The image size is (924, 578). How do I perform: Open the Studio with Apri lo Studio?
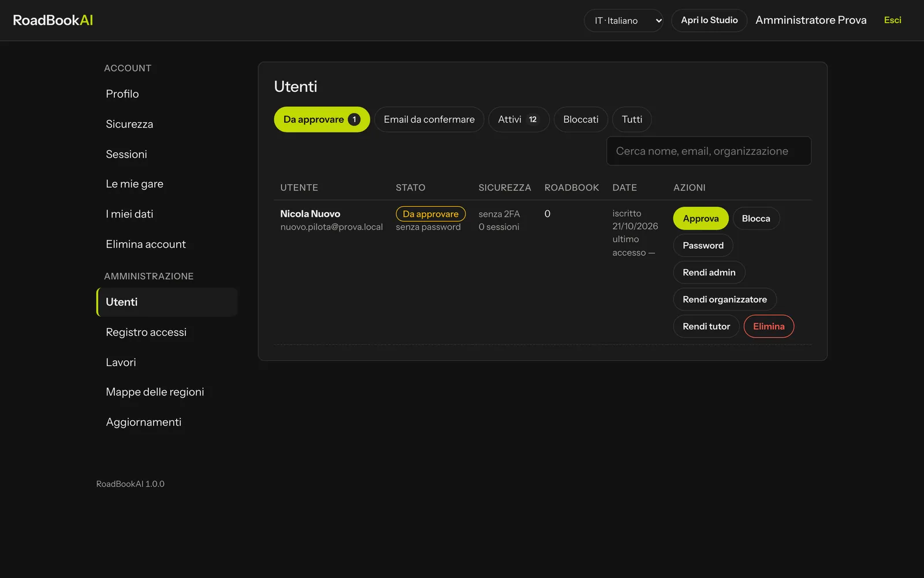pos(709,20)
